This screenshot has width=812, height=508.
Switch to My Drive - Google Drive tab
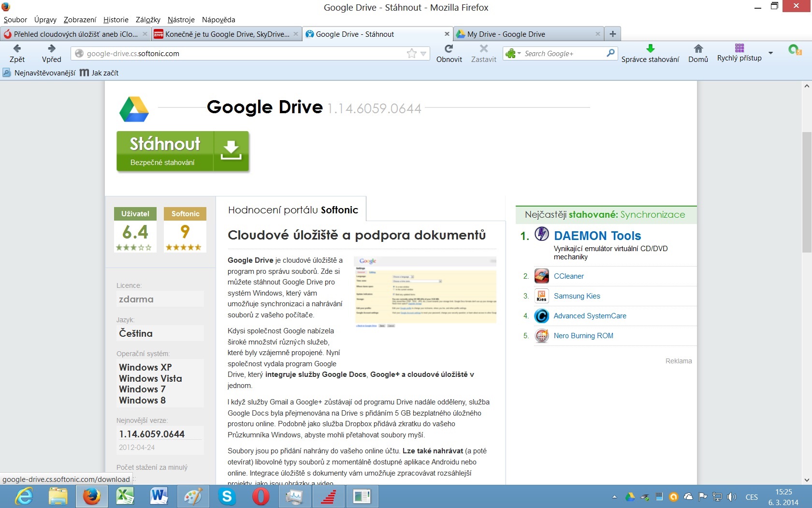[x=529, y=34]
